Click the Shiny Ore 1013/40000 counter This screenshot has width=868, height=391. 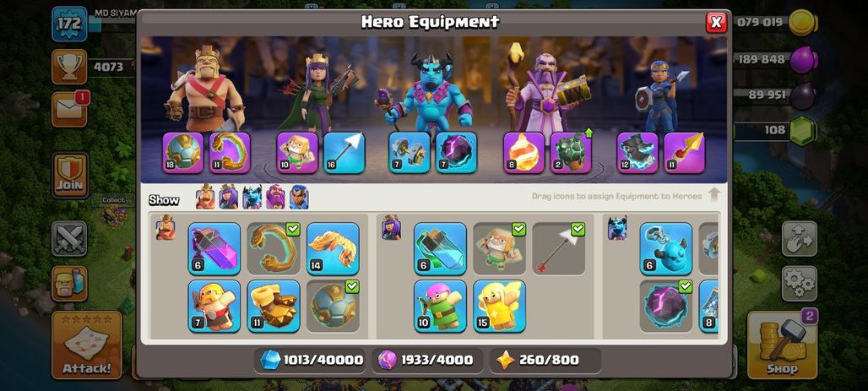(312, 361)
